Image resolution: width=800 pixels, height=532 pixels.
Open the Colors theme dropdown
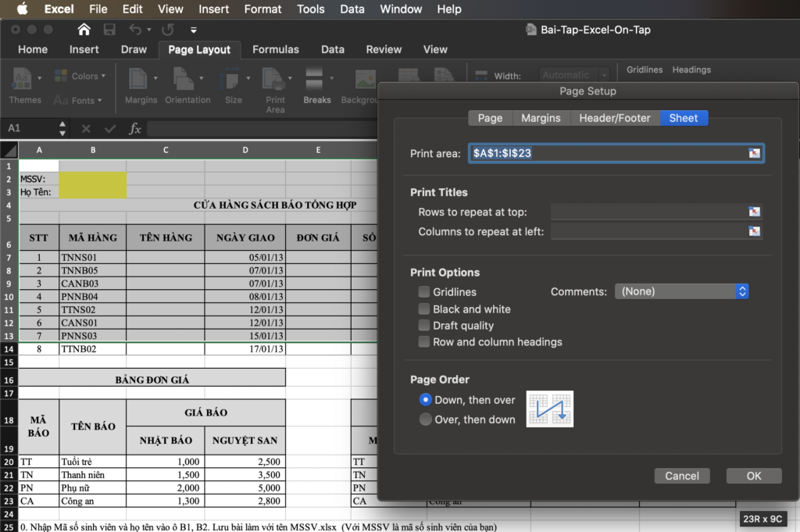80,76
